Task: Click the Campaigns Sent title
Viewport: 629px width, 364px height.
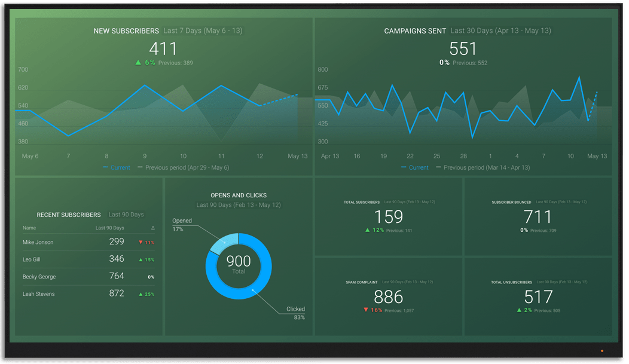Action: [x=415, y=31]
